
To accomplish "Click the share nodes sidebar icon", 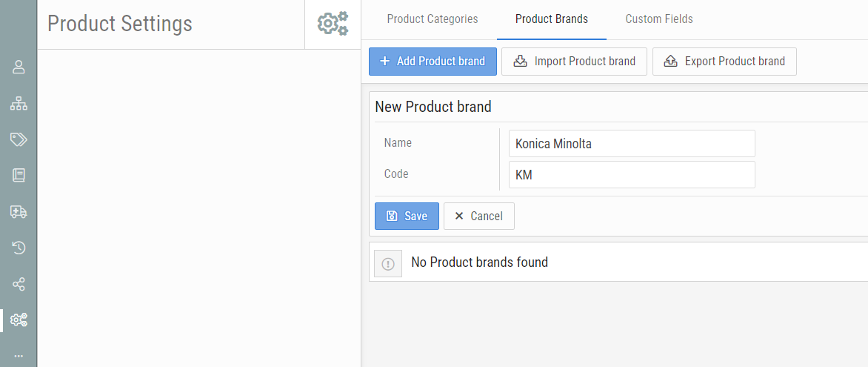I will click(x=19, y=284).
